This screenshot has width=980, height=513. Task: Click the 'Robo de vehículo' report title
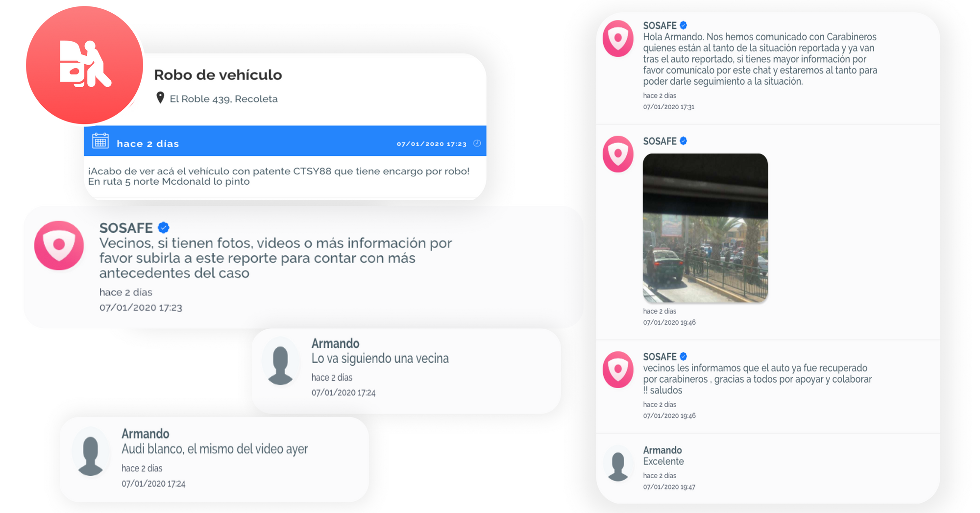[218, 74]
